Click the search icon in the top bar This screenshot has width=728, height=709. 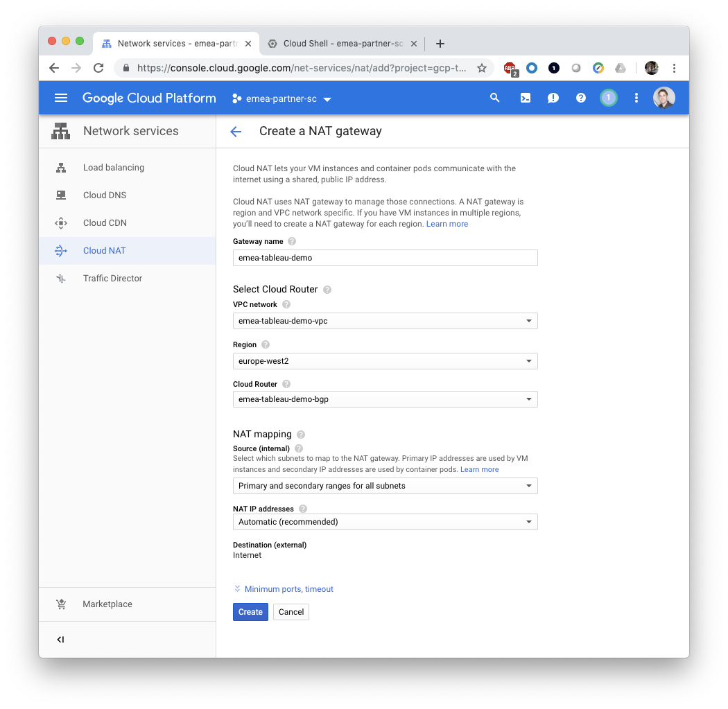[494, 98]
